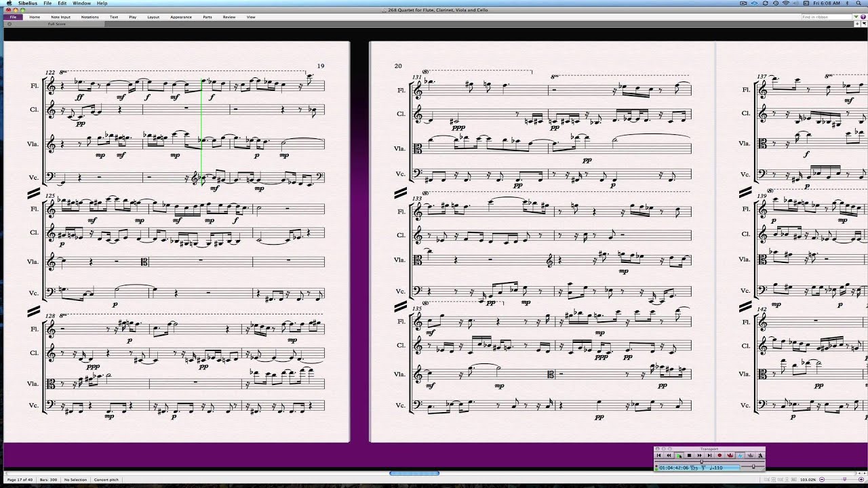Open the Help menu in the menu bar

coord(102,3)
